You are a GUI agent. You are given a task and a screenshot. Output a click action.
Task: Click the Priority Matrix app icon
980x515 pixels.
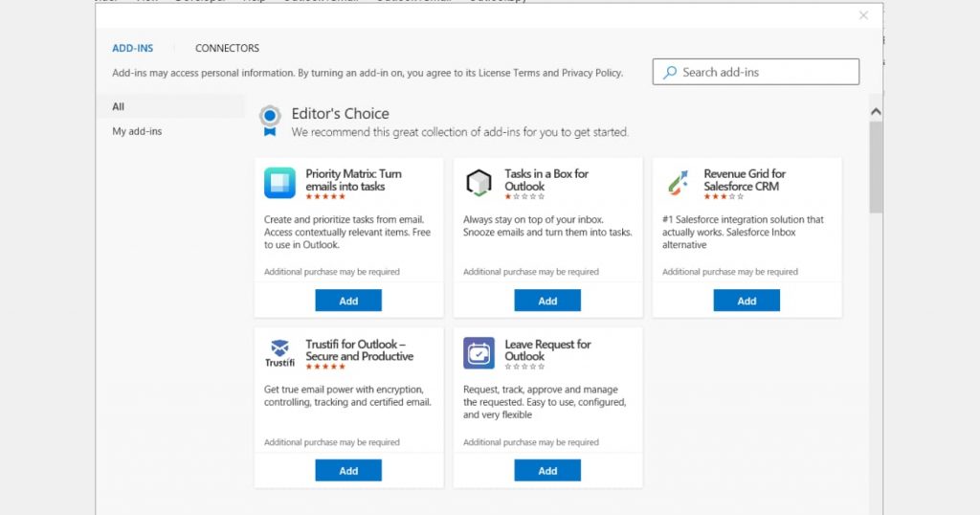pos(279,183)
